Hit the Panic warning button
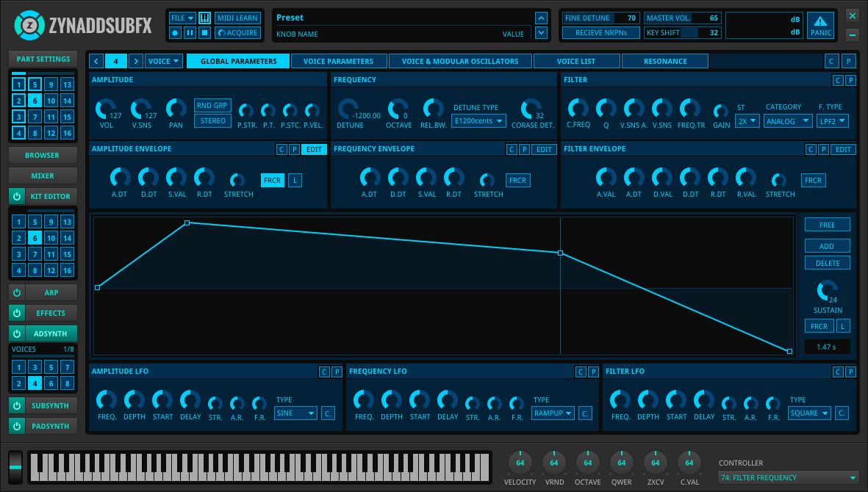Image resolution: width=868 pixels, height=492 pixels. [821, 26]
